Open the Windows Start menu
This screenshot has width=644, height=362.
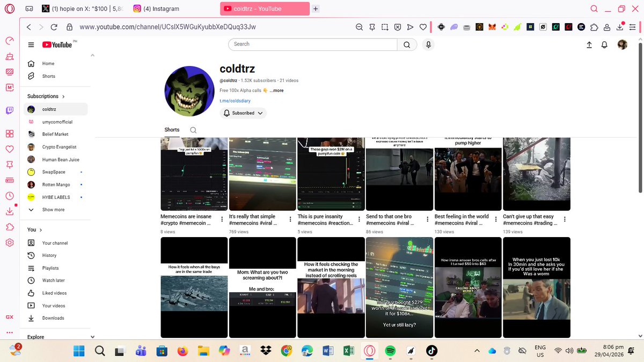pos(79,351)
